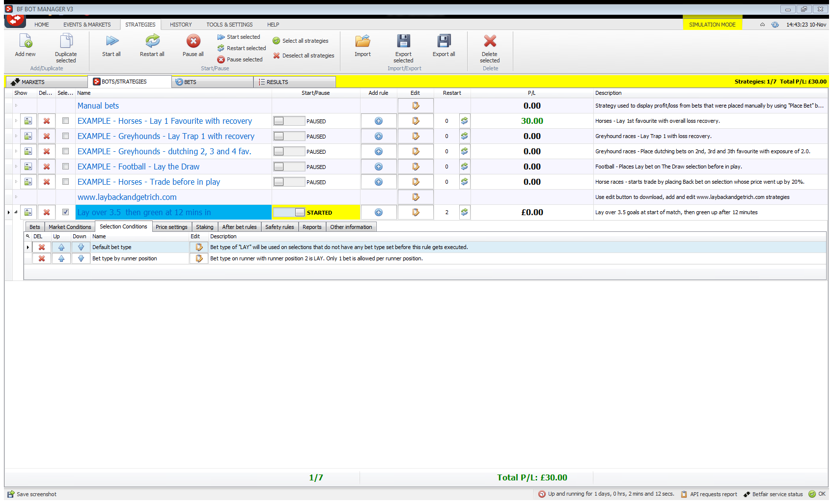833x504 pixels.
Task: Click the Import folder icon
Action: click(x=362, y=41)
